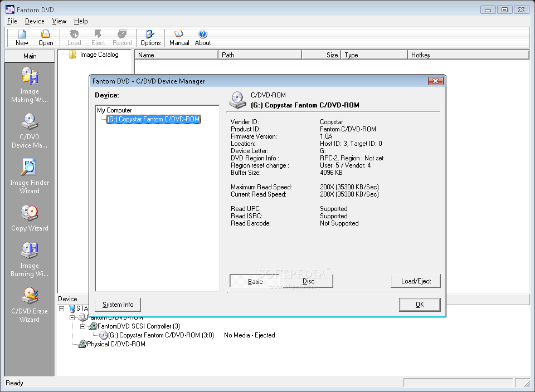This screenshot has width=535, height=392.
Task: Click the Load/Eject button
Action: [x=416, y=281]
